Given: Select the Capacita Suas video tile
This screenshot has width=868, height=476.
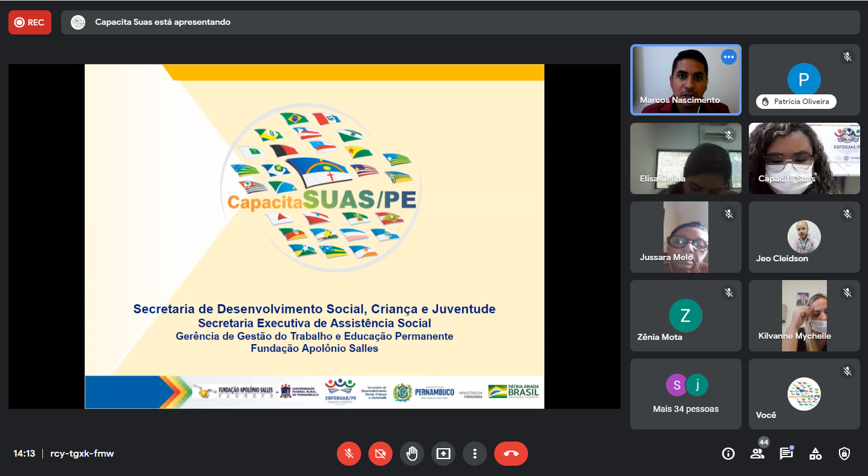Looking at the screenshot, I should coord(804,158).
